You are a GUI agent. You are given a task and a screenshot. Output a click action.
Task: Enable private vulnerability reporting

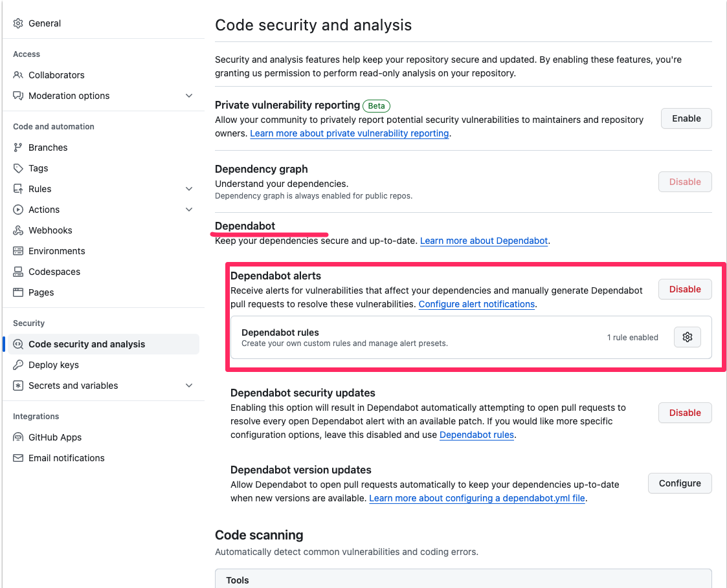tap(686, 118)
